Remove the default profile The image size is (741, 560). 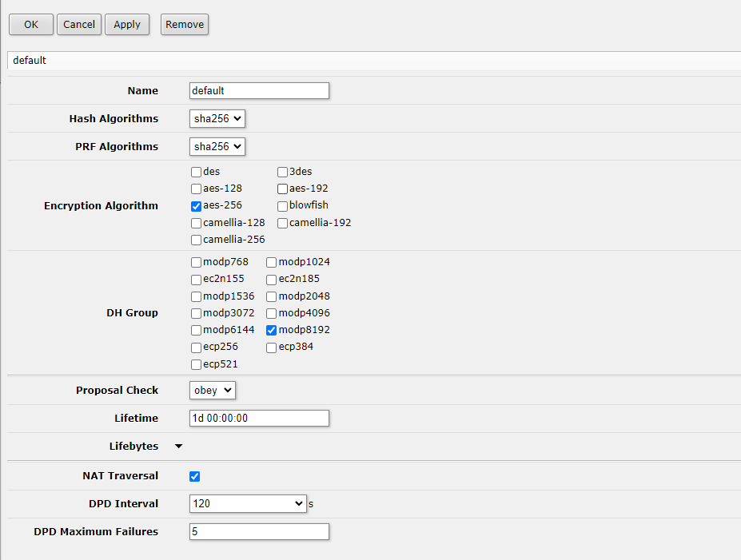(x=185, y=24)
